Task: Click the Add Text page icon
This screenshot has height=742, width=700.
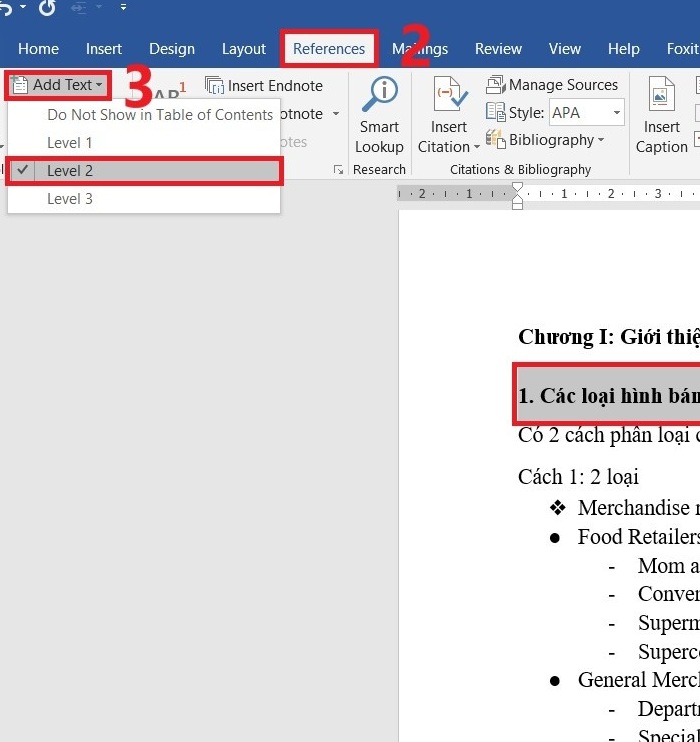Action: pos(19,85)
